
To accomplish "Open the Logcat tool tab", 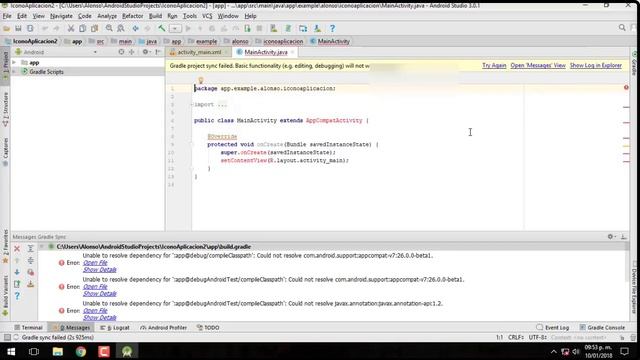I will [115, 328].
